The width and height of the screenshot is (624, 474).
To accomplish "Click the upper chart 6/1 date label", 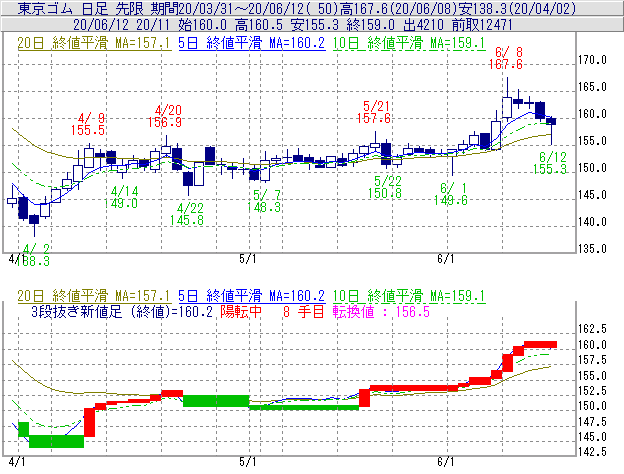I will 446,259.
